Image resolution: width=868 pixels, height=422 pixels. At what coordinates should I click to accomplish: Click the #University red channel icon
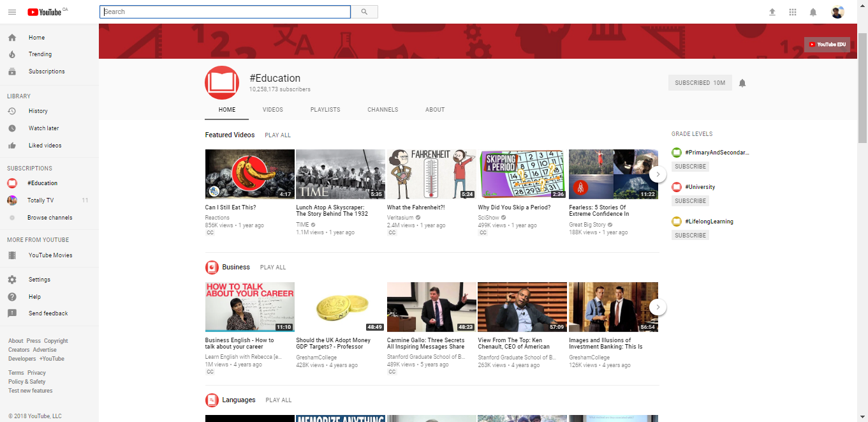pos(677,187)
